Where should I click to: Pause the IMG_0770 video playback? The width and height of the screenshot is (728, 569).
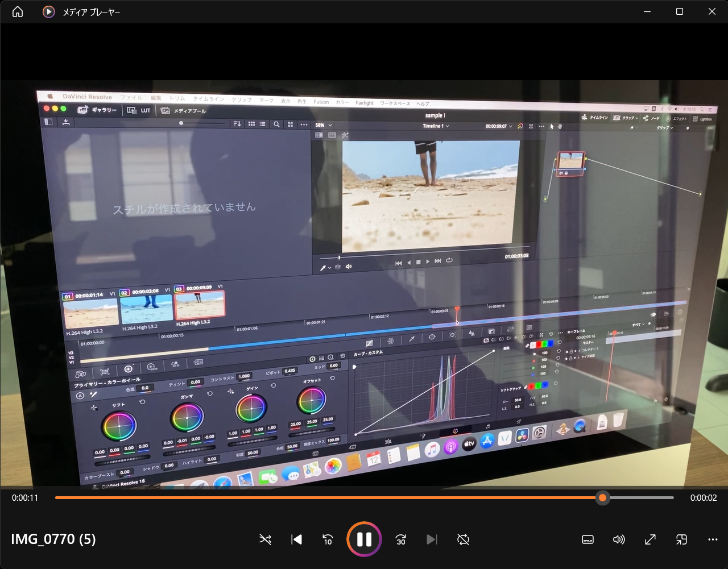[x=364, y=539]
